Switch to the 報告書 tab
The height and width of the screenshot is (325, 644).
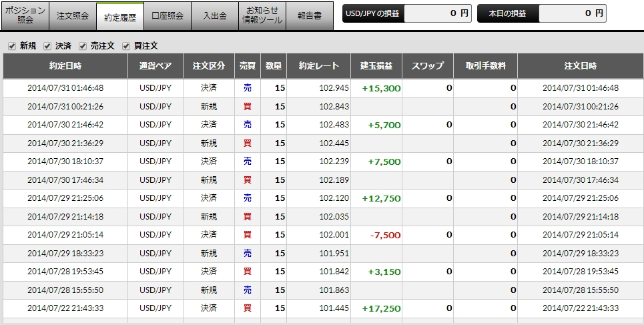310,15
